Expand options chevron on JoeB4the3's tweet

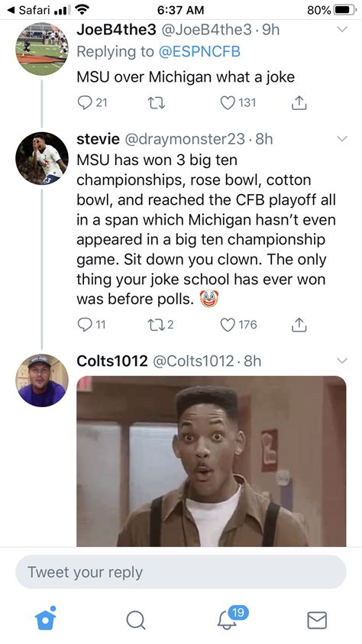coord(342,29)
